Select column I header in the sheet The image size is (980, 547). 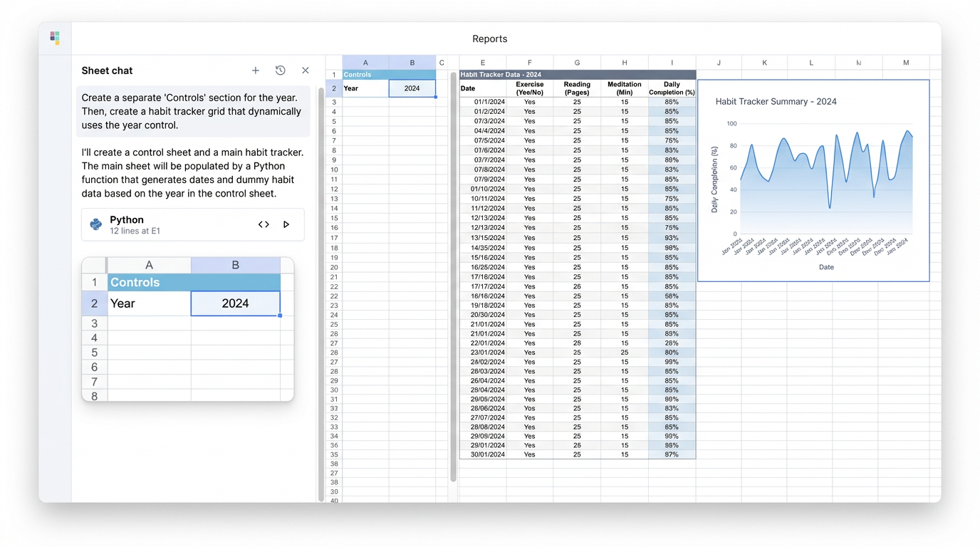(x=672, y=63)
